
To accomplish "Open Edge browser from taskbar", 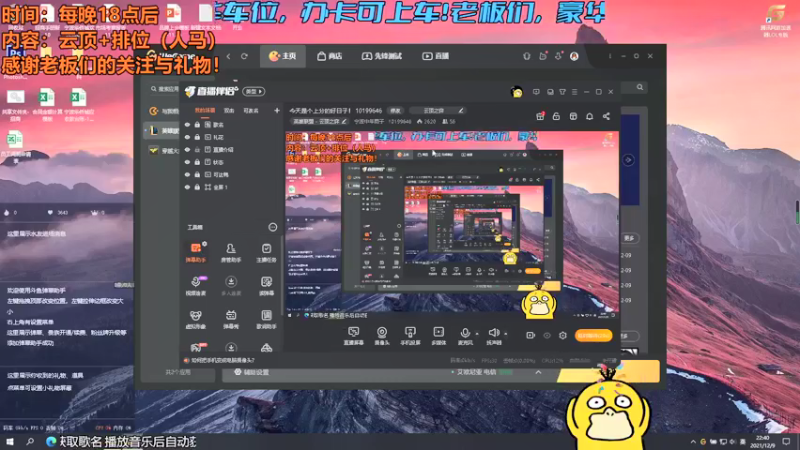I will tap(51, 441).
